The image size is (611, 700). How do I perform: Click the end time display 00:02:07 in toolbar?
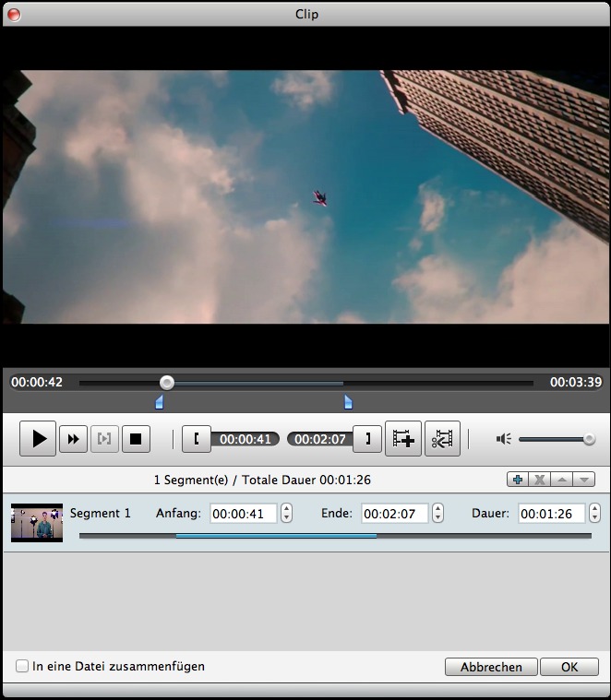tap(319, 439)
